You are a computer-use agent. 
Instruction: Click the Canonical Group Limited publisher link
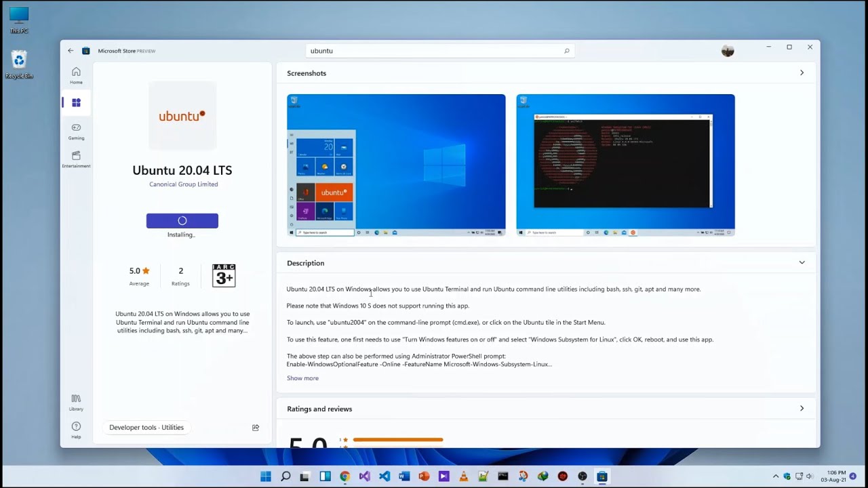coord(184,184)
